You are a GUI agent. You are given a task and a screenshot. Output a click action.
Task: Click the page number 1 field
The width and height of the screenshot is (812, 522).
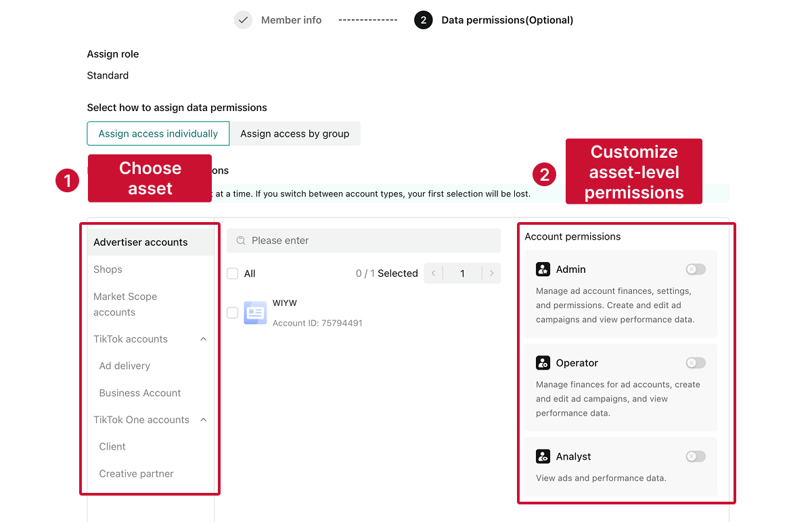pos(463,274)
